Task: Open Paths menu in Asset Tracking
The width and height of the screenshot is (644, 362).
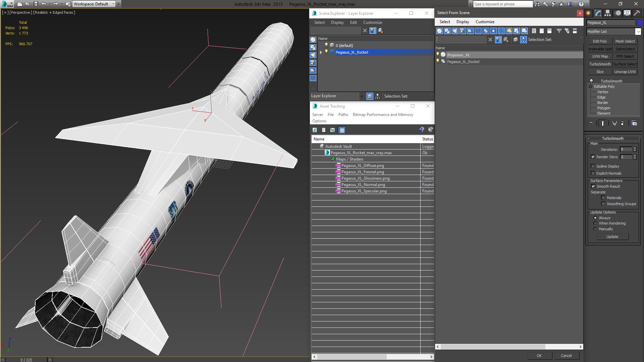Action: 343,115
